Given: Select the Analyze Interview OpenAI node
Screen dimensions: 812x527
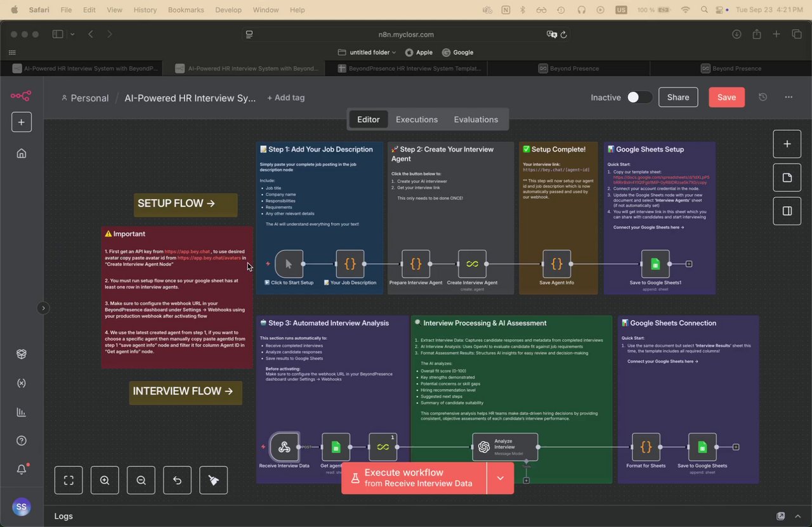Looking at the screenshot, I should point(505,447).
